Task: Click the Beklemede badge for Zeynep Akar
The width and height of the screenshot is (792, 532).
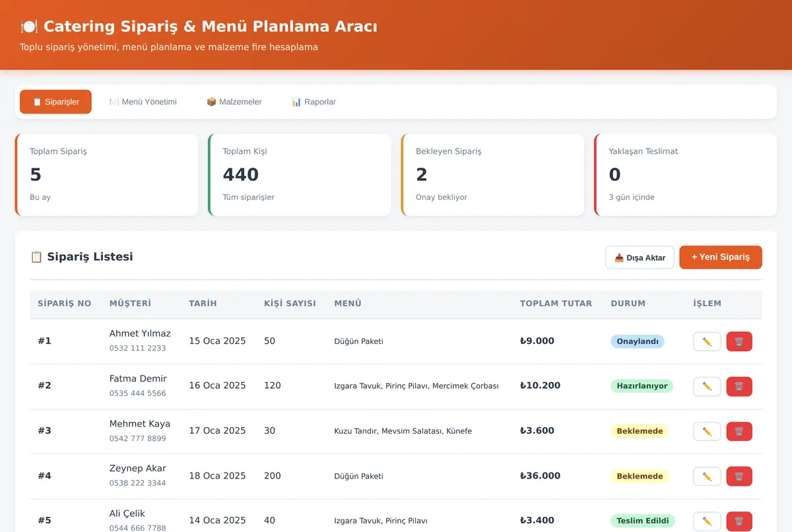Action: click(x=640, y=476)
